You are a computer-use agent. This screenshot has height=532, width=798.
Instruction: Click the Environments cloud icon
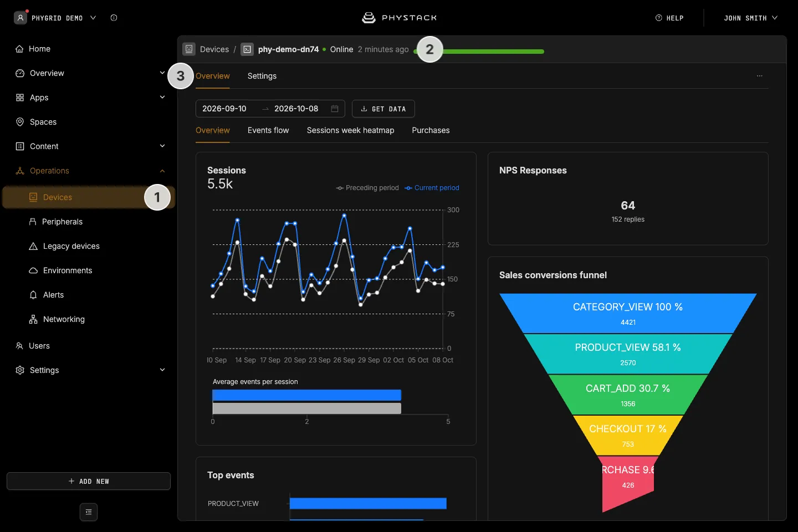pos(33,270)
